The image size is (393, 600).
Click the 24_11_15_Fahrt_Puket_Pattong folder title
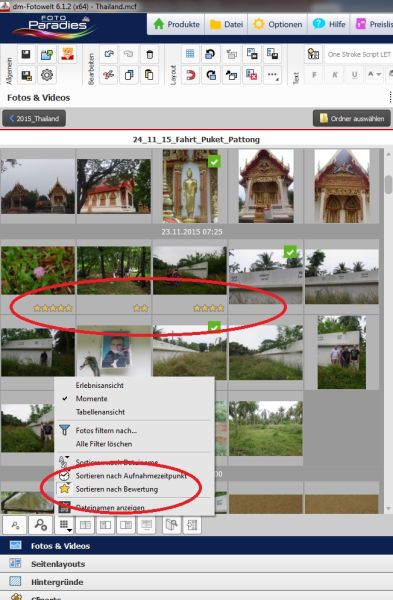pyautogui.click(x=196, y=140)
